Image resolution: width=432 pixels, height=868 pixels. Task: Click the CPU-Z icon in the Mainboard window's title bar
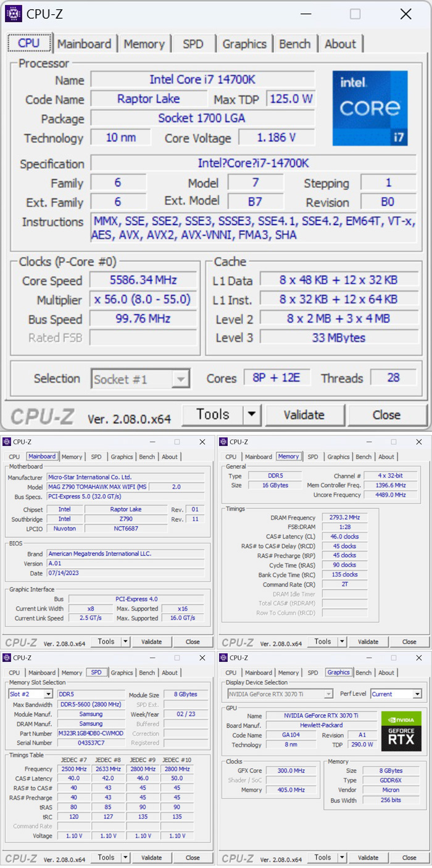7,442
